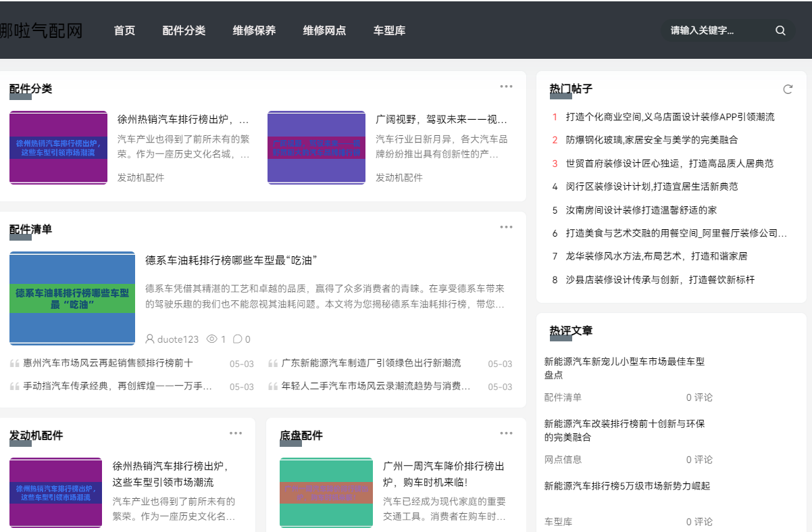Click the 发动机配件 section ellipsis icon

[235, 433]
